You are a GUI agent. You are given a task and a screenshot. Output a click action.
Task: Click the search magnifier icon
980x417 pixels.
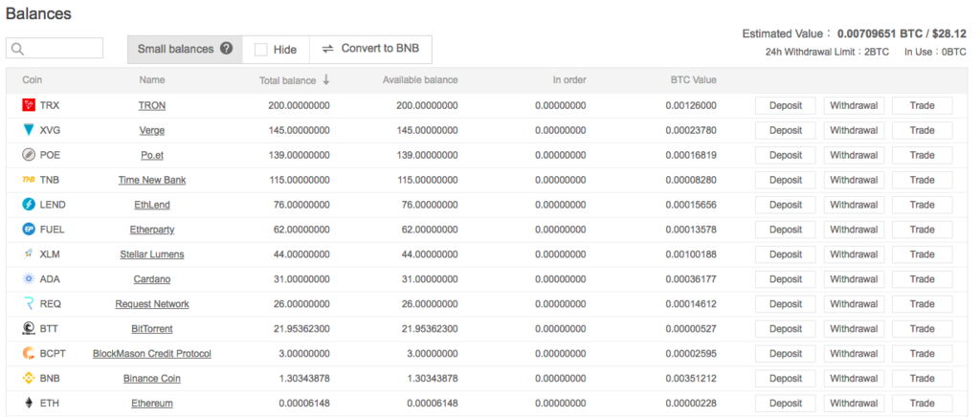17,49
